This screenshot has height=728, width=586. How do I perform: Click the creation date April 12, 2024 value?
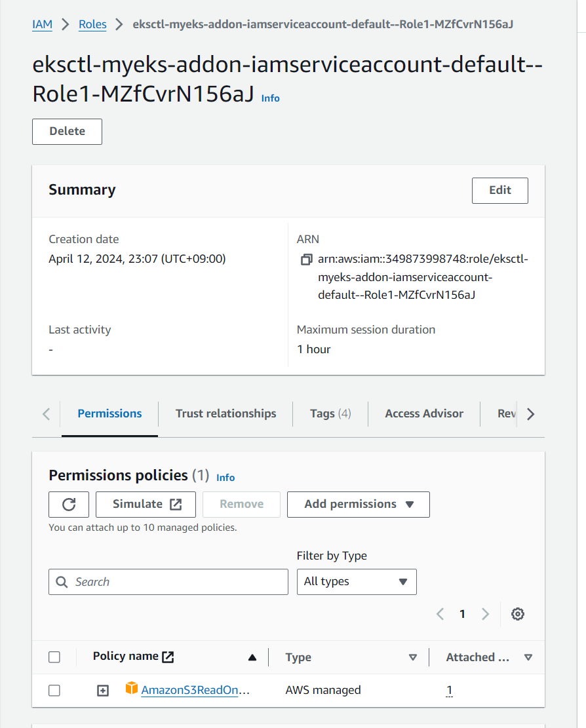tap(137, 259)
